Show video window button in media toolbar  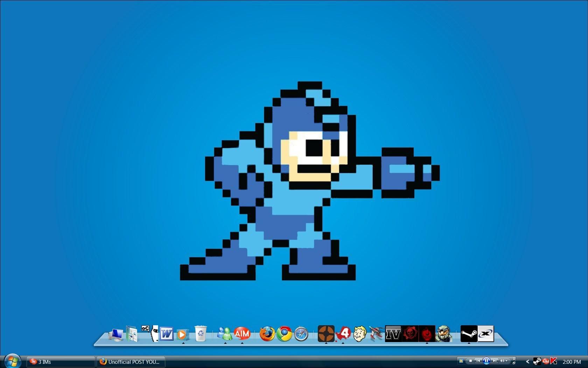click(x=461, y=361)
